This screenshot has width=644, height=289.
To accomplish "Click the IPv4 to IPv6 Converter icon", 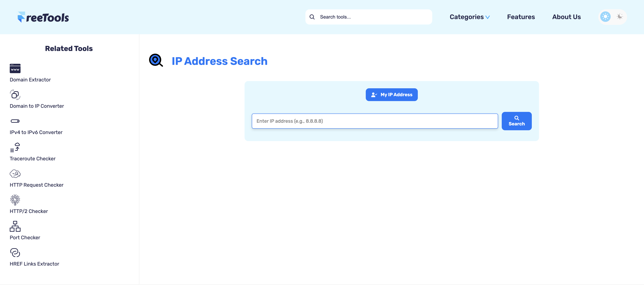I will coord(15,121).
